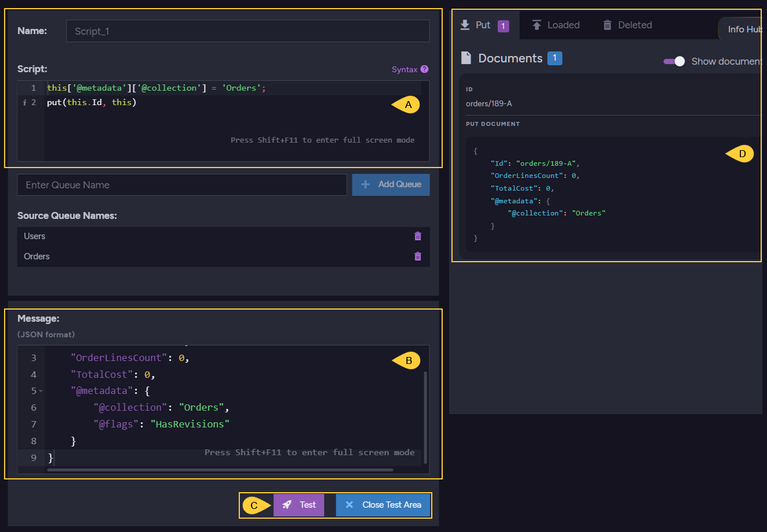This screenshot has height=532, width=767.
Task: Click script line 1 setting the Orders collection
Action: (156, 88)
